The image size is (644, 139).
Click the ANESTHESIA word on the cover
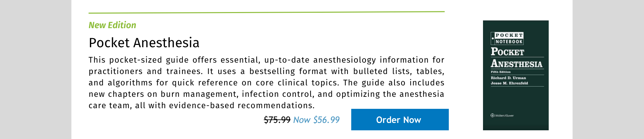(x=517, y=64)
